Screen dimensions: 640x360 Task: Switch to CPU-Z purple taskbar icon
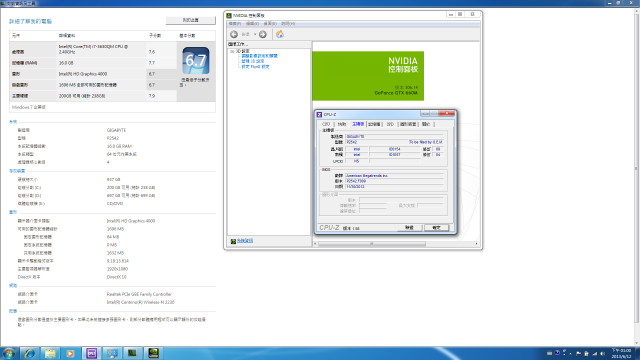pyautogui.click(x=91, y=353)
